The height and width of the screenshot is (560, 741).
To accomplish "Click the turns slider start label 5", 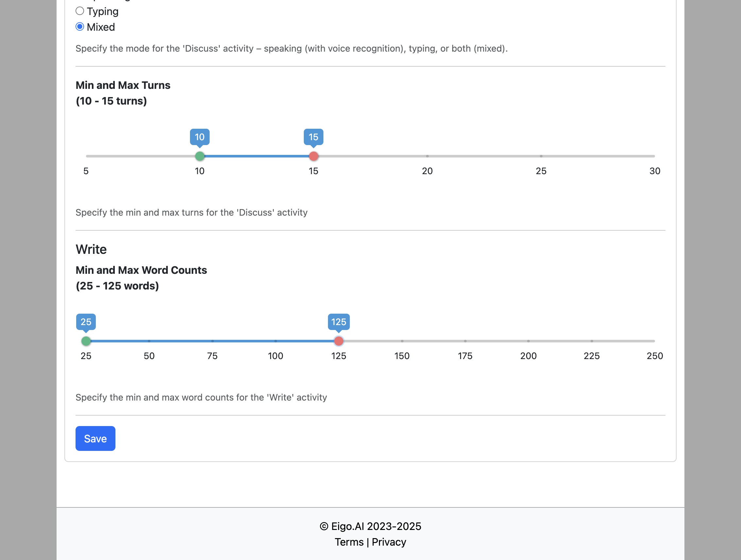I will click(86, 171).
